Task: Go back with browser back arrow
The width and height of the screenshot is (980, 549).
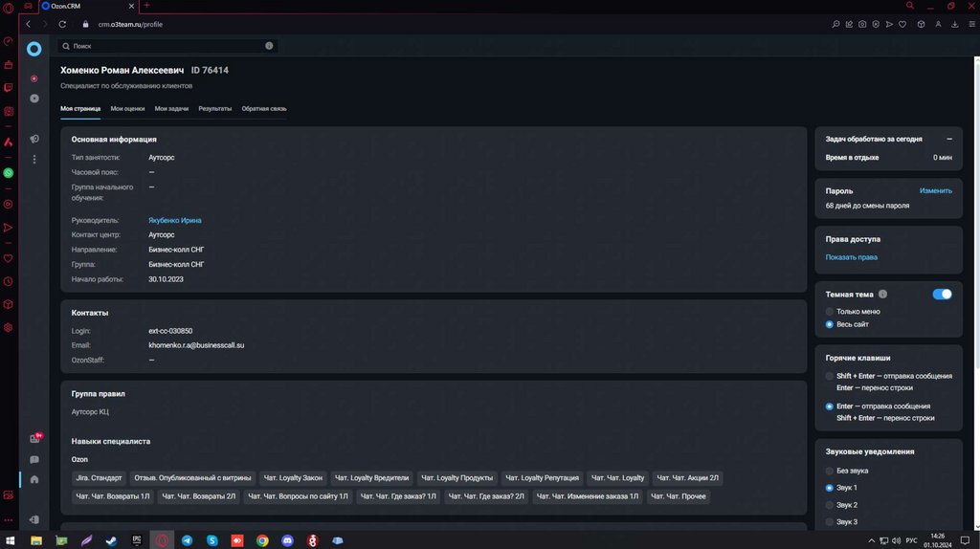Action: pyautogui.click(x=28, y=24)
